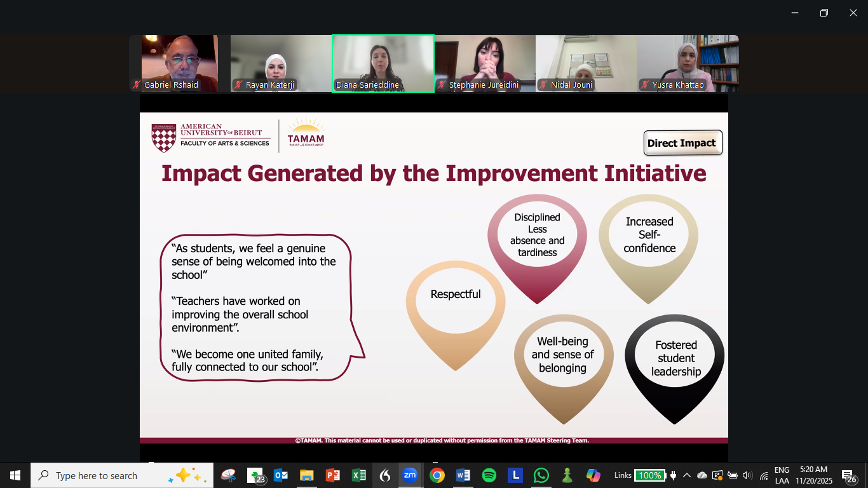The width and height of the screenshot is (868, 488).
Task: Launch PowerPoint from the taskbar
Action: point(332,475)
